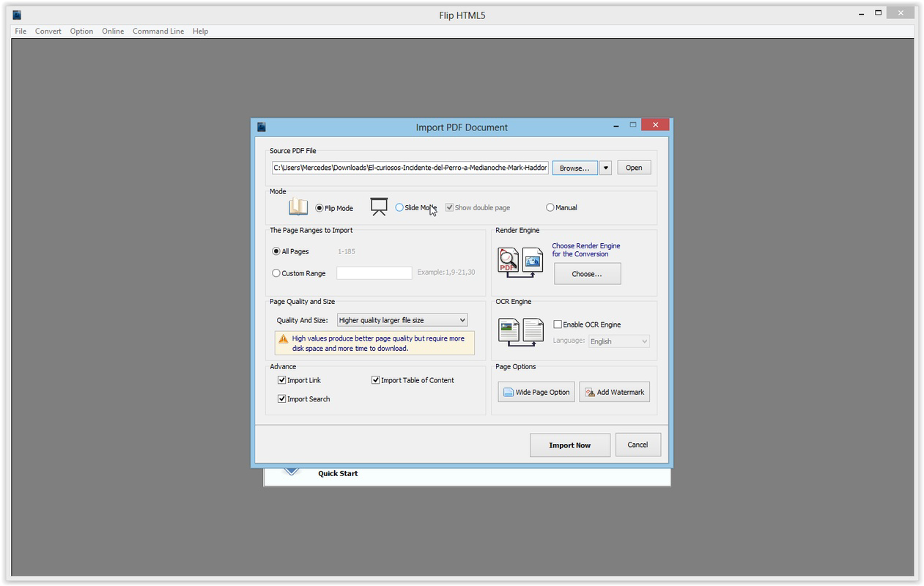This screenshot has height=586, width=924.
Task: Click the Open button for the PDF
Action: tap(634, 168)
